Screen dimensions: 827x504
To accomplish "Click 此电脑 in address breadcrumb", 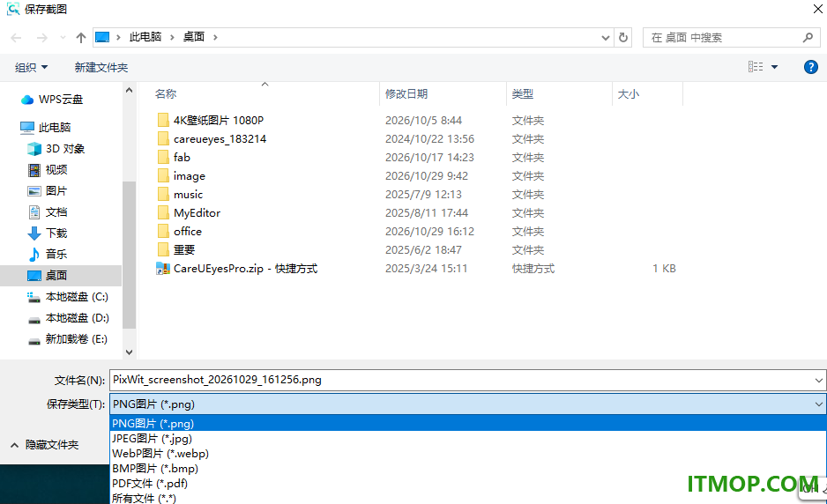I will (x=145, y=37).
